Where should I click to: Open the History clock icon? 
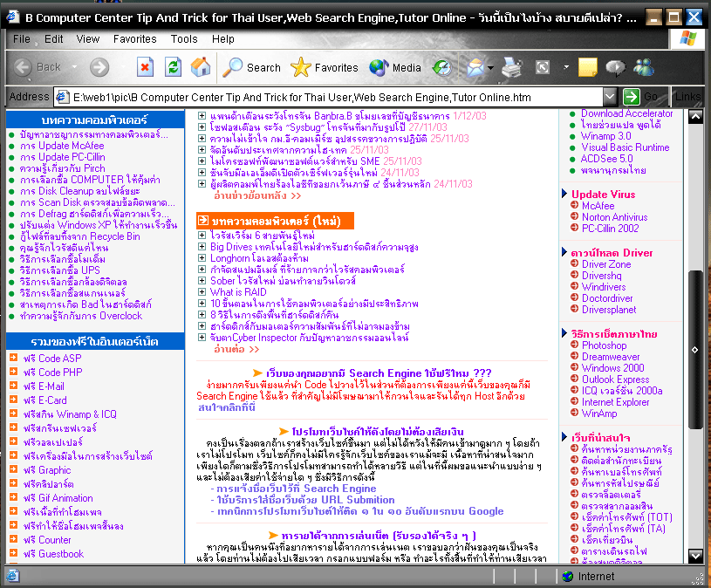click(442, 67)
